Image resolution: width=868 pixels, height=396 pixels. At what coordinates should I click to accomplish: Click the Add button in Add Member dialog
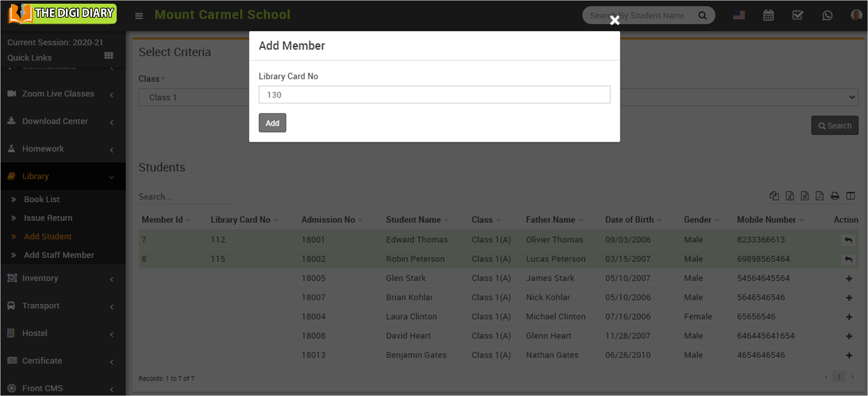[272, 123]
